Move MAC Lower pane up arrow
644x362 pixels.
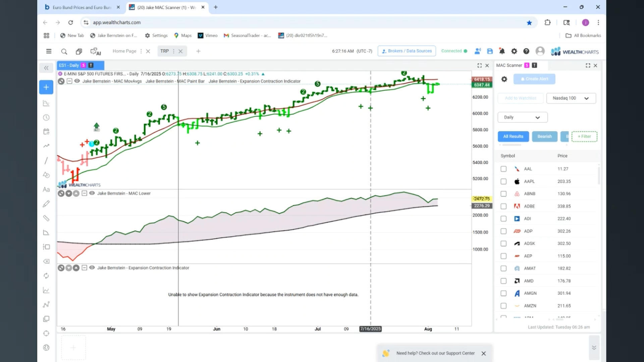[x=76, y=193]
